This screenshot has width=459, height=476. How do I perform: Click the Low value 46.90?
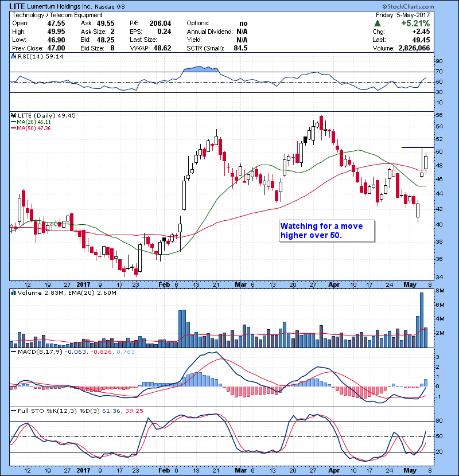point(56,40)
